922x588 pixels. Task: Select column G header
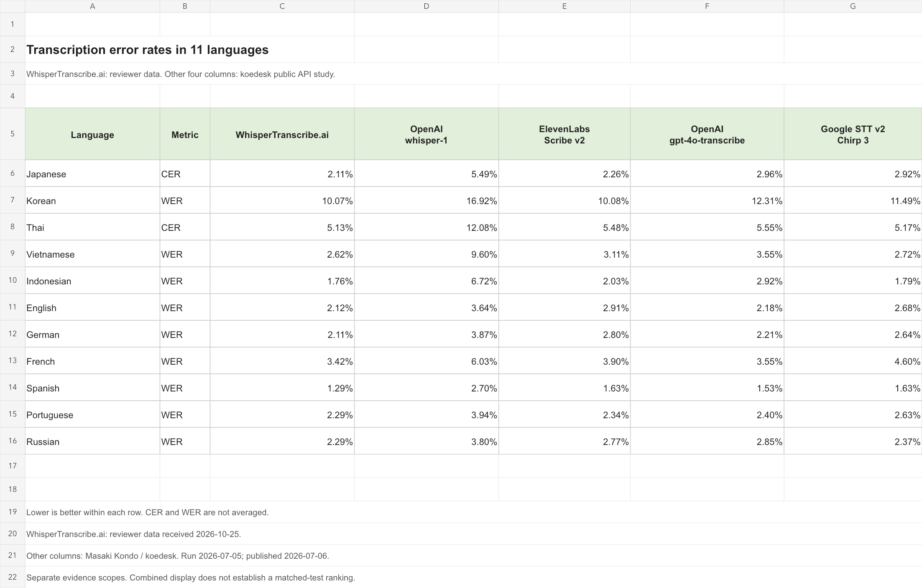tap(853, 6)
